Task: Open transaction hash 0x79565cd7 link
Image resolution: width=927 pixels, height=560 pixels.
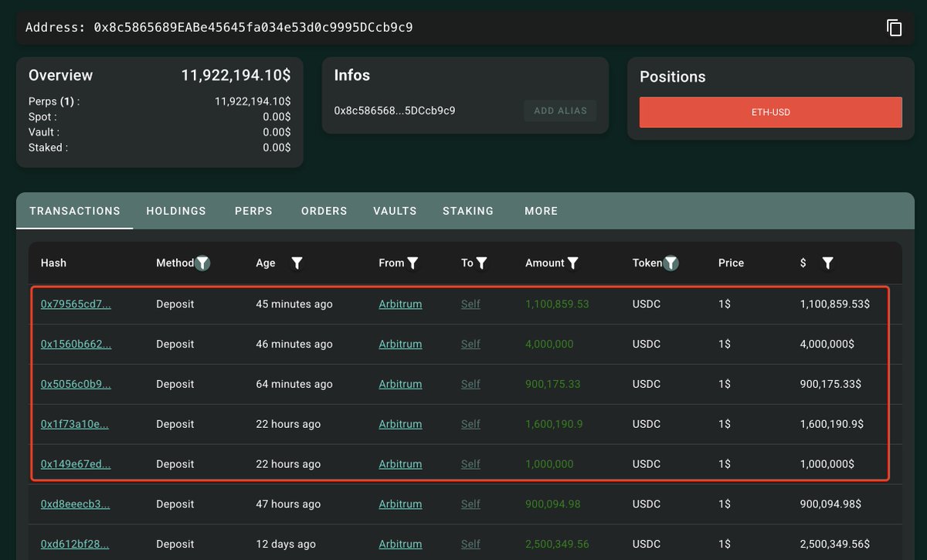Action: pos(76,304)
